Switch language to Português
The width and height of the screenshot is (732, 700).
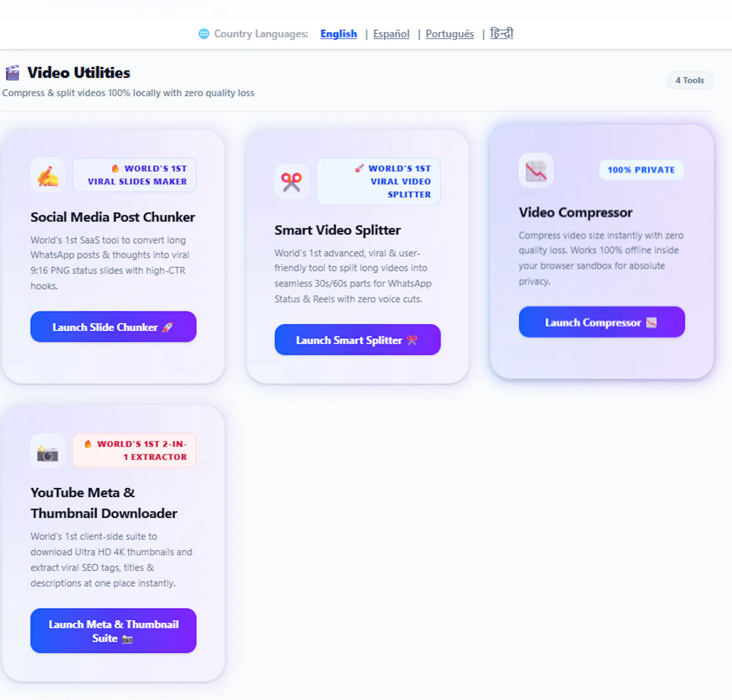coord(450,34)
